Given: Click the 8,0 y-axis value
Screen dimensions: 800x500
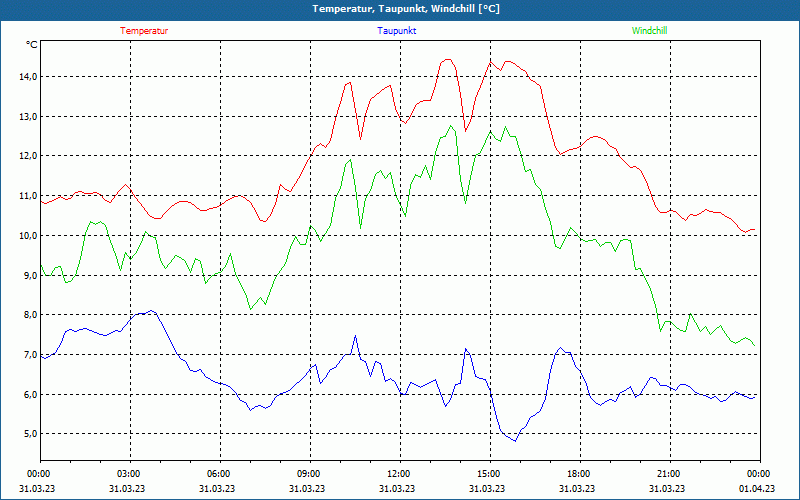Looking at the screenshot, I should coord(30,314).
